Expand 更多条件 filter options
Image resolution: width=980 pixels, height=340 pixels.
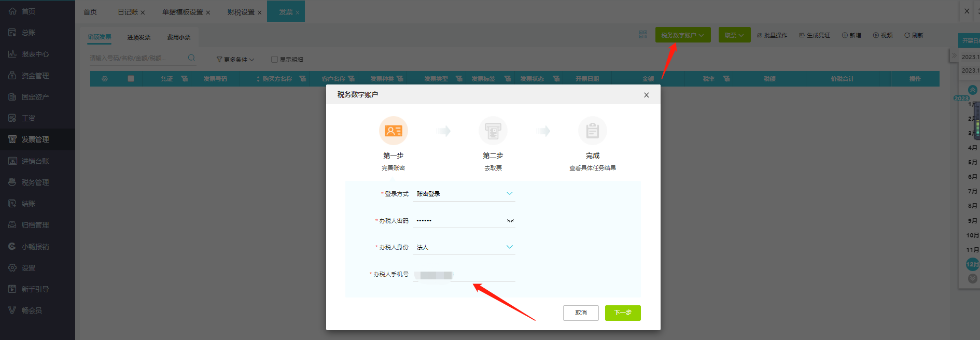[x=235, y=60]
